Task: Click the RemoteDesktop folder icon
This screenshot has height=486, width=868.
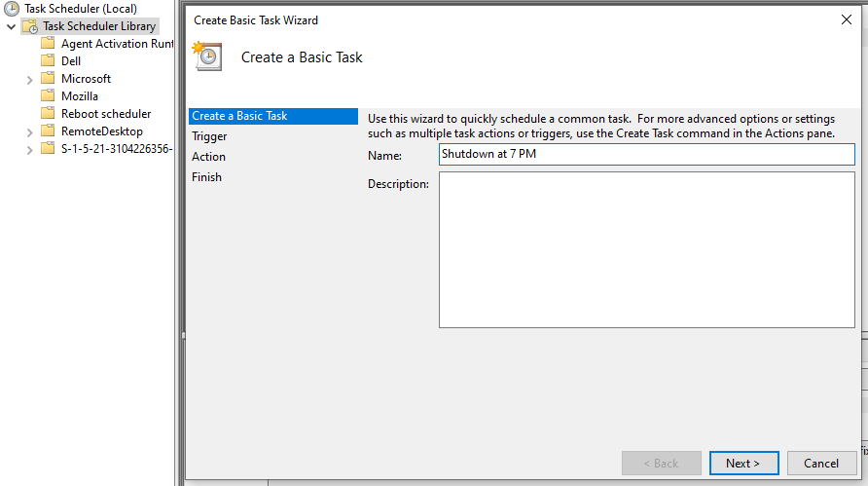Action: 48,131
